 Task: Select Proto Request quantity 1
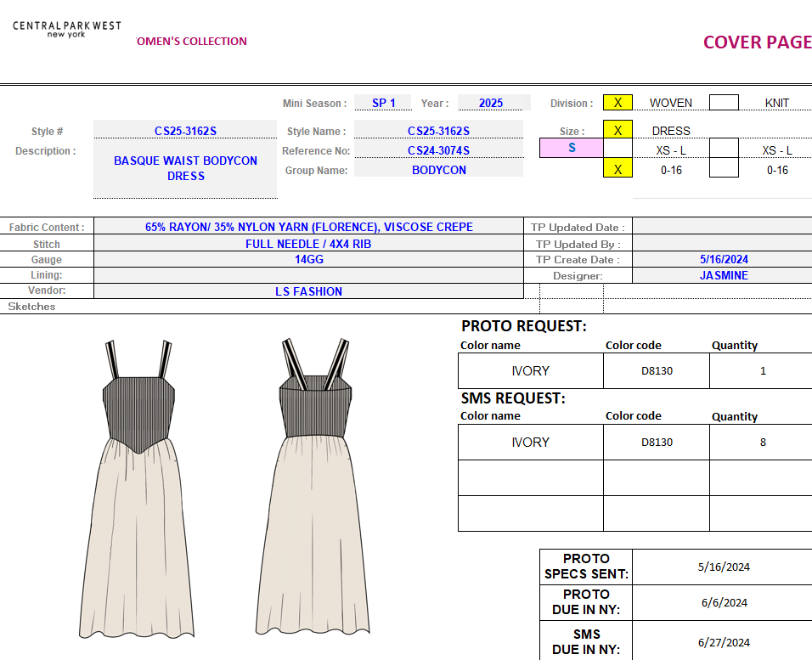pyautogui.click(x=761, y=371)
